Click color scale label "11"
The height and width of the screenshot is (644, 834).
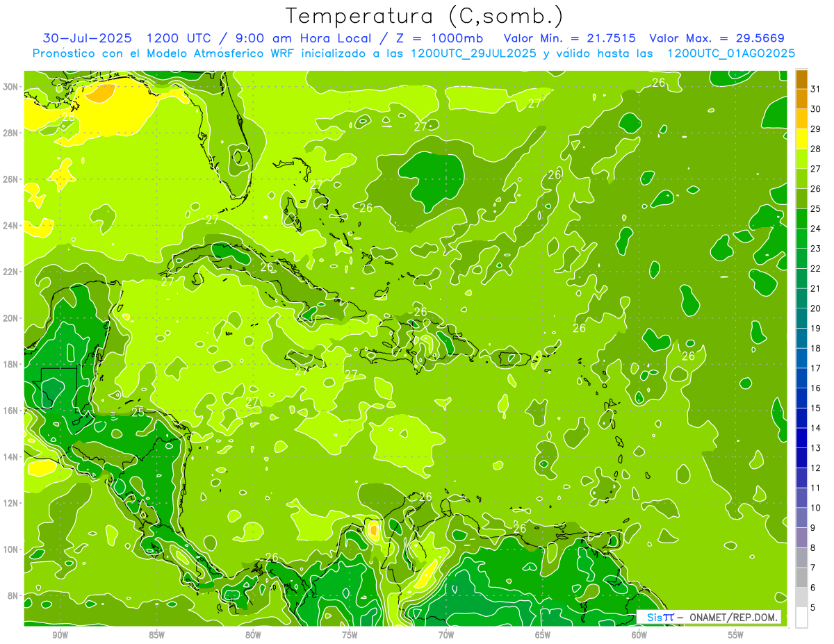816,488
